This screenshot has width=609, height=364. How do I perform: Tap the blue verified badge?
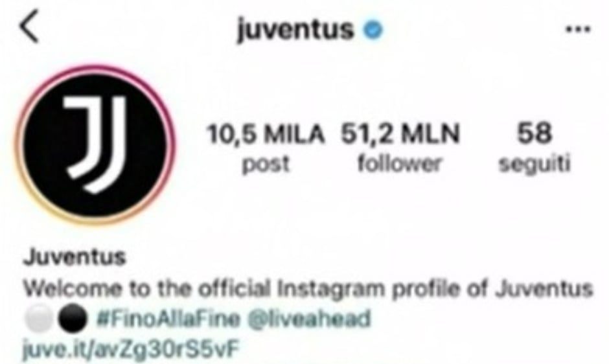coord(373,30)
